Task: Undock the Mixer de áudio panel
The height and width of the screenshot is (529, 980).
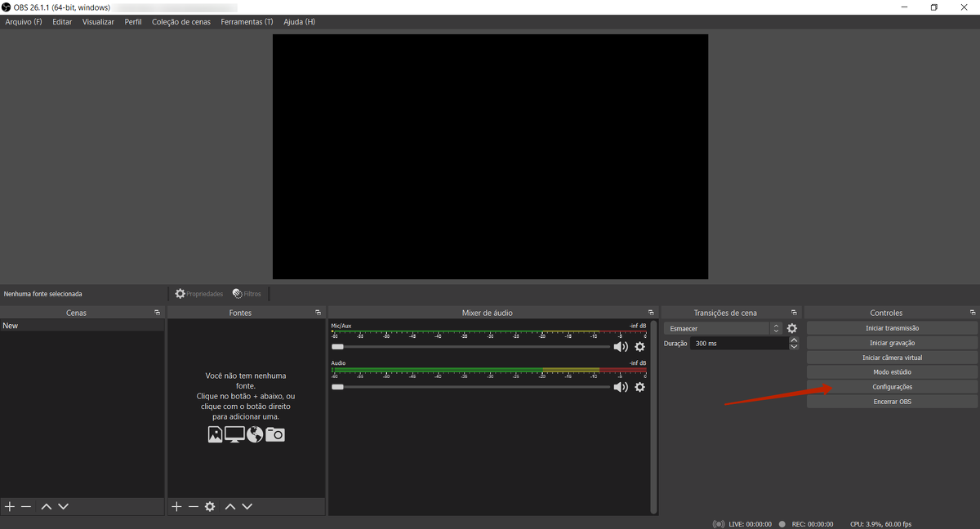Action: click(x=651, y=313)
